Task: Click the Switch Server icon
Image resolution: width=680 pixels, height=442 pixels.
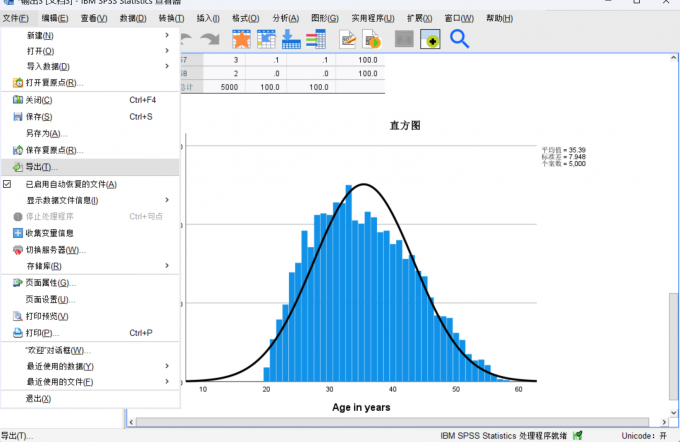Action: click(18, 250)
